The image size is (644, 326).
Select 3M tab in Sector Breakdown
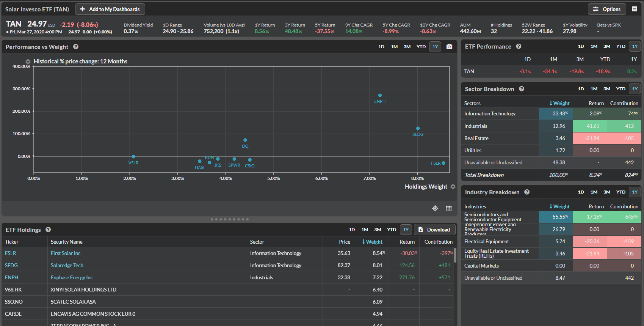point(607,89)
